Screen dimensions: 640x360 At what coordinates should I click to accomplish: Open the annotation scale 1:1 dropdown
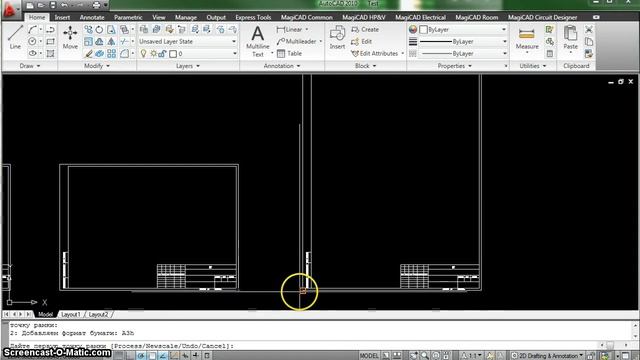472,356
